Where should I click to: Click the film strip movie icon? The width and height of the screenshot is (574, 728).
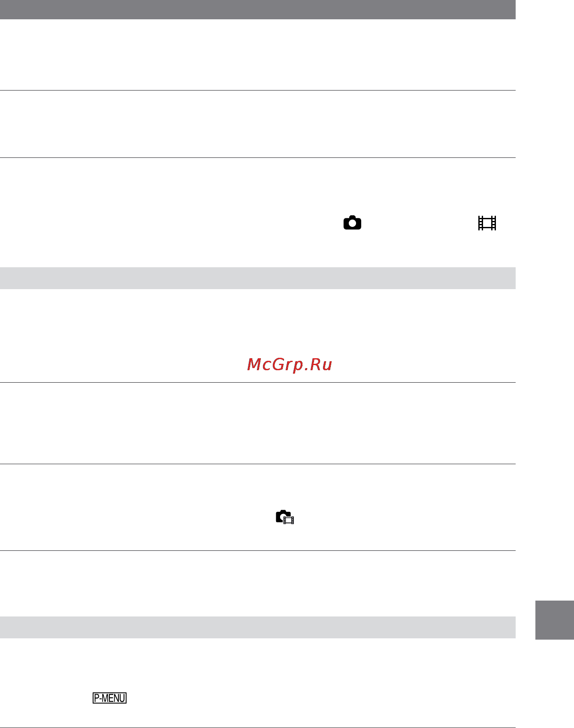click(487, 223)
